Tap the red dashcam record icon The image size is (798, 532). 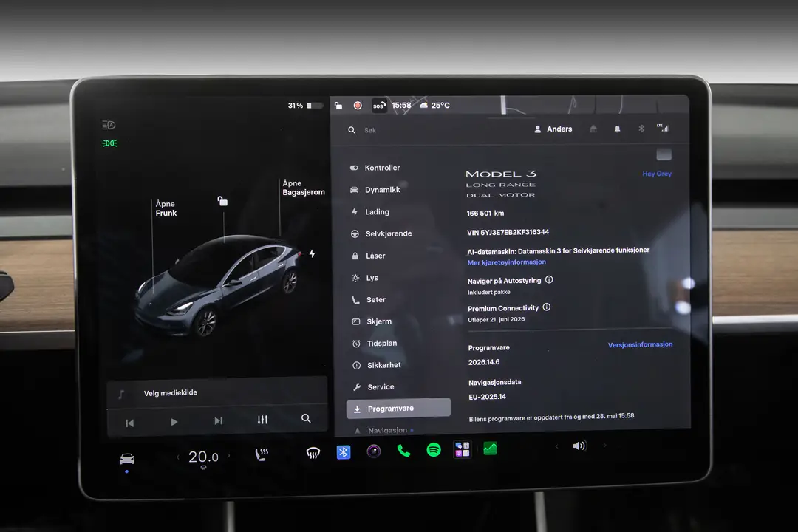[x=358, y=106]
